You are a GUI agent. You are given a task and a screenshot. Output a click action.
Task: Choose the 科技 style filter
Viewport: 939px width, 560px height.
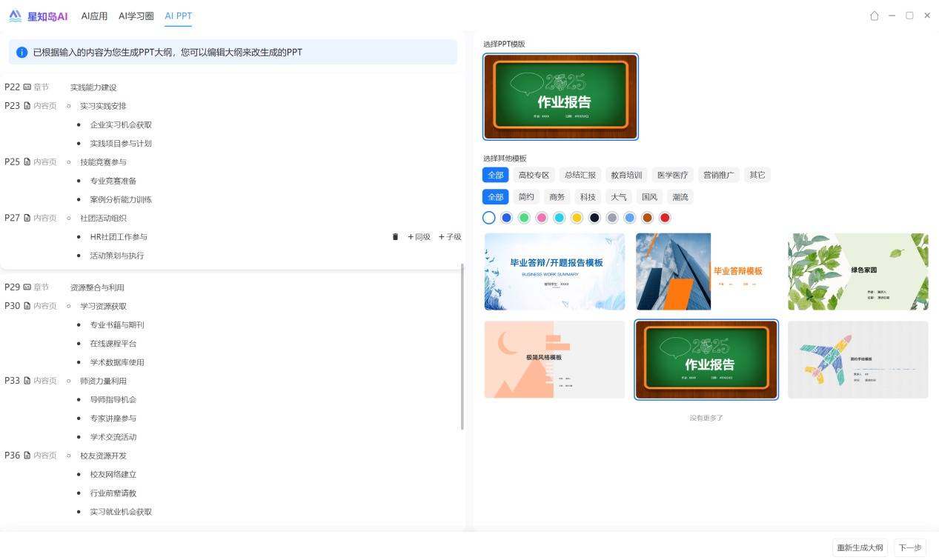pos(588,198)
